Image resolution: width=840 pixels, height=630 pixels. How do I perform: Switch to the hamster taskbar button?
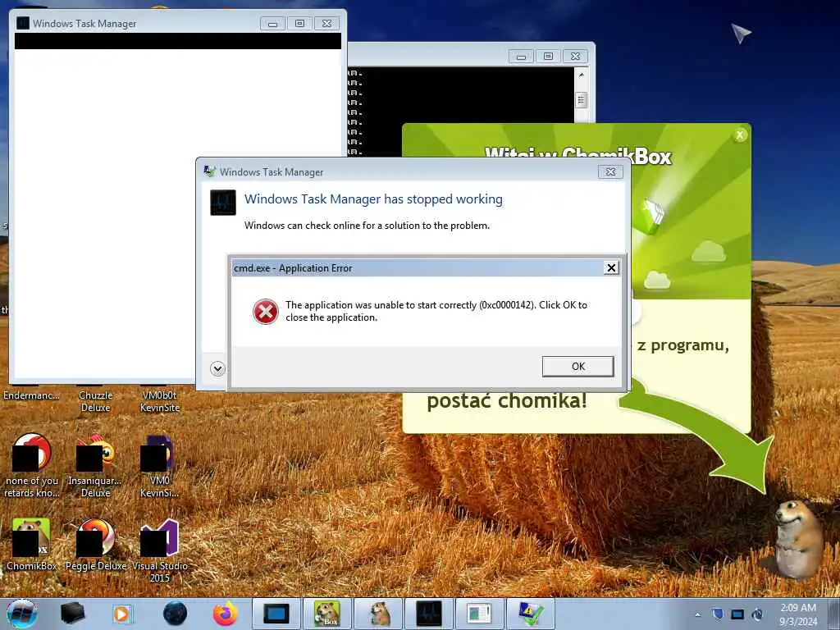(x=378, y=614)
